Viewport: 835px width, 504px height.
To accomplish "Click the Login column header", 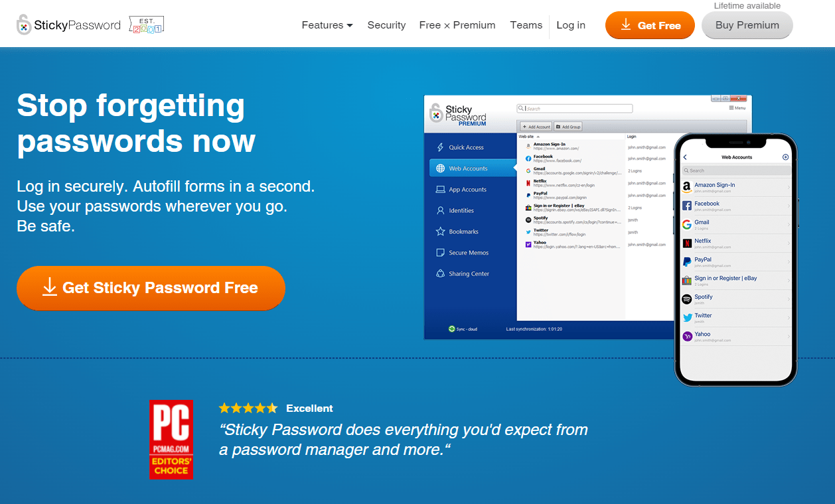I will coord(631,136).
